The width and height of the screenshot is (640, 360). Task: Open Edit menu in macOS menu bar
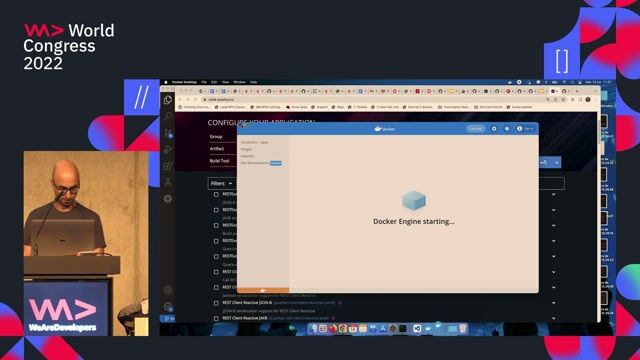[214, 82]
